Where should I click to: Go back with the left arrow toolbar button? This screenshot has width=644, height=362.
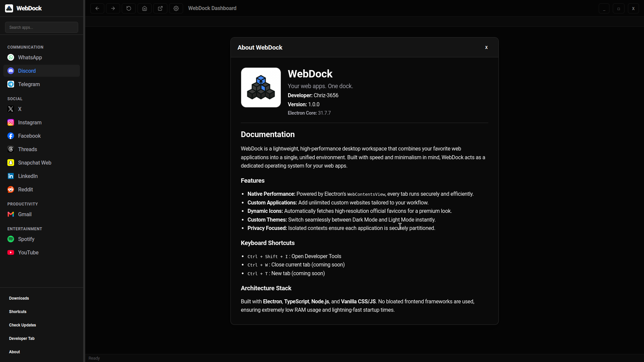(x=97, y=8)
